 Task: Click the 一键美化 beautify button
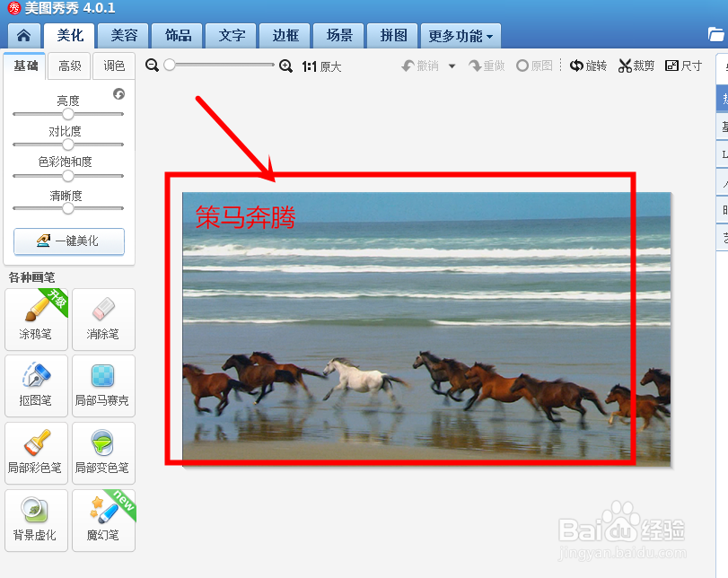pos(68,241)
